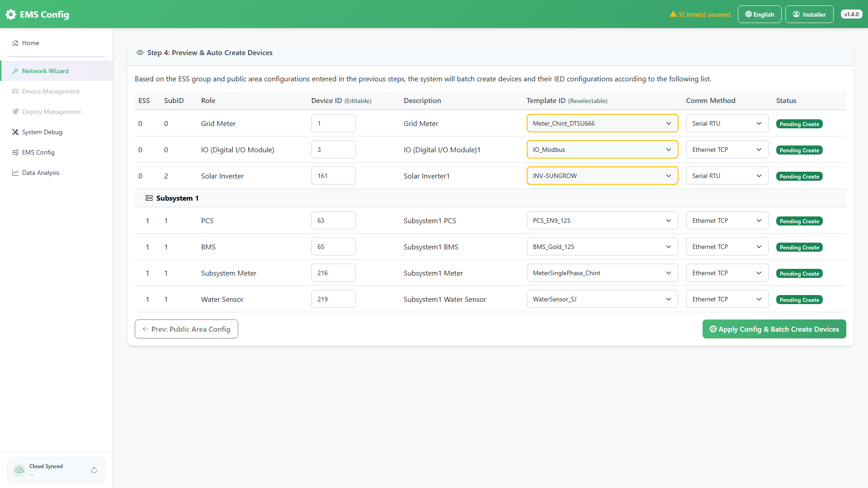Open the Installer user account button
The image size is (868, 488).
(809, 14)
